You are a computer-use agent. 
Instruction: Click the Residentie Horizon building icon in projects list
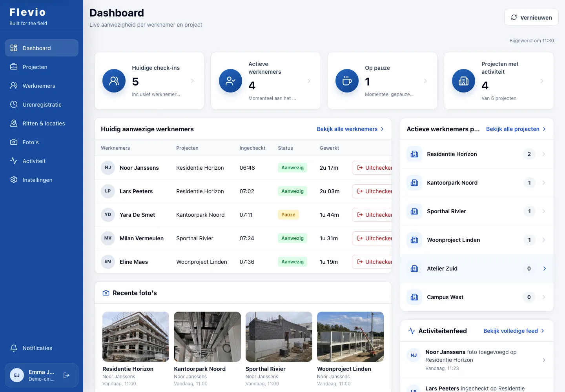click(x=414, y=154)
